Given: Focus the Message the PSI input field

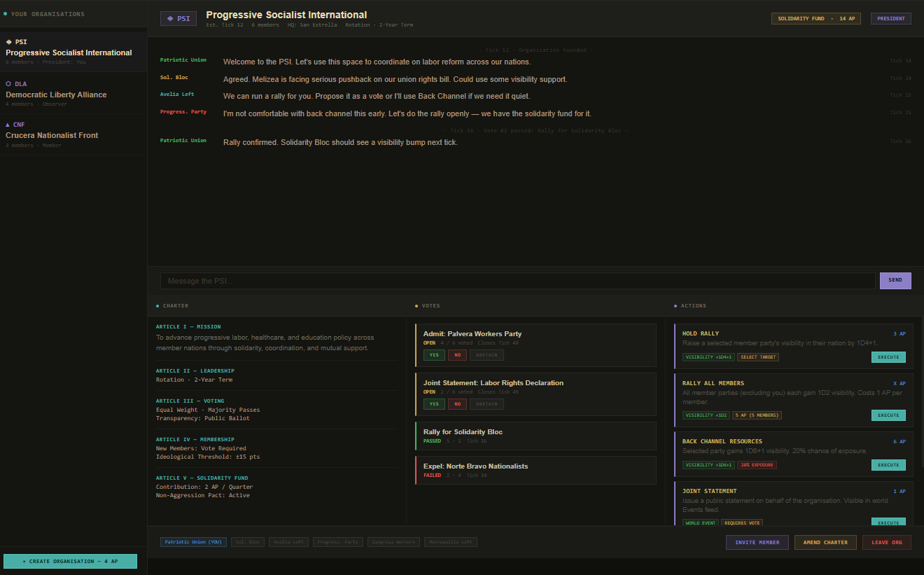Looking at the screenshot, I should click(517, 281).
